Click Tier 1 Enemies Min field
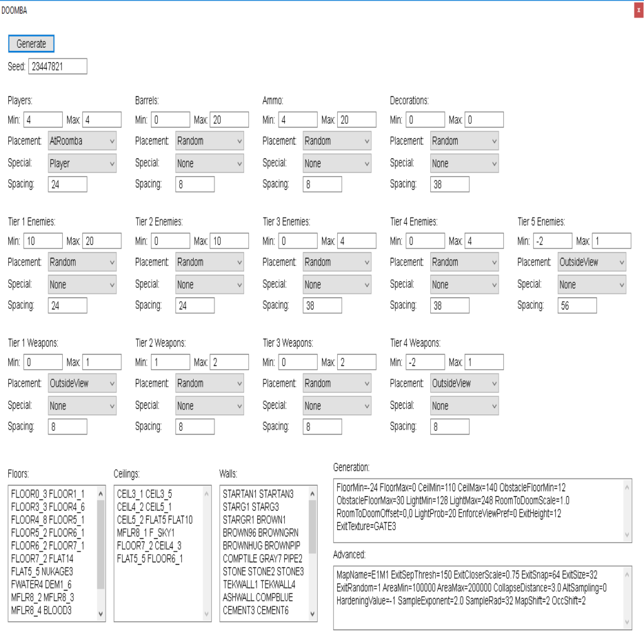 pos(43,241)
